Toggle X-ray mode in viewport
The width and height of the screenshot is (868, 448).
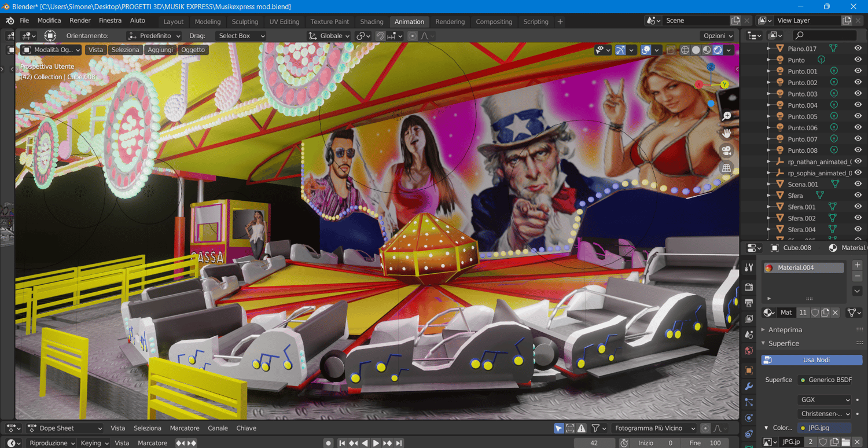point(671,50)
